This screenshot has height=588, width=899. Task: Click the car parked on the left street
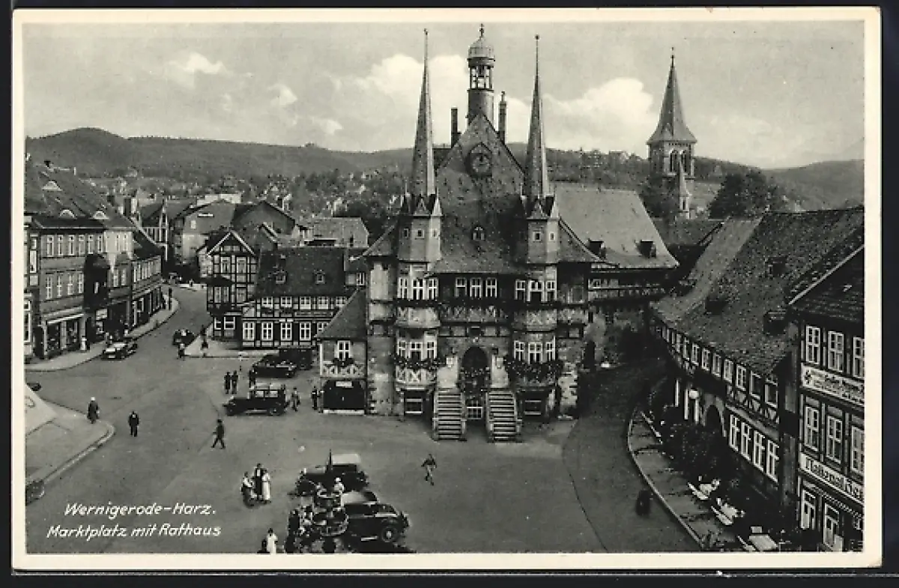120,348
